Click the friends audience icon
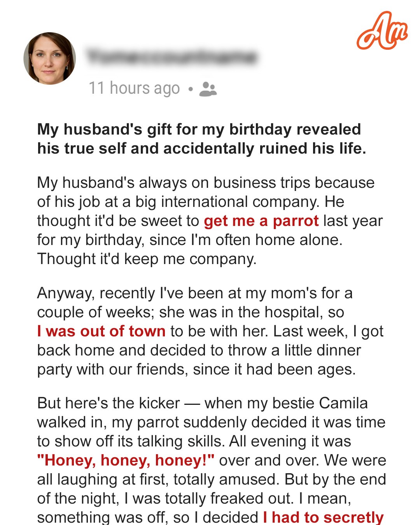This screenshot has height=525, width=420. tap(208, 89)
